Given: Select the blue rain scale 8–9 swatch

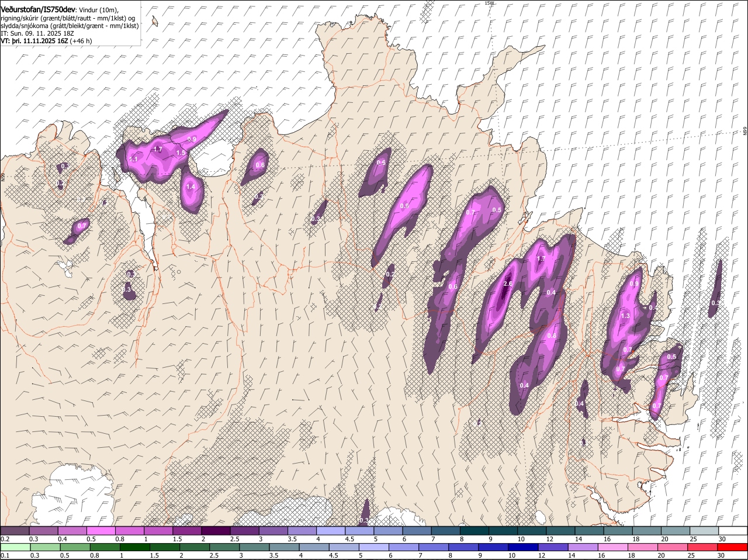Looking at the screenshot, I should (x=465, y=547).
